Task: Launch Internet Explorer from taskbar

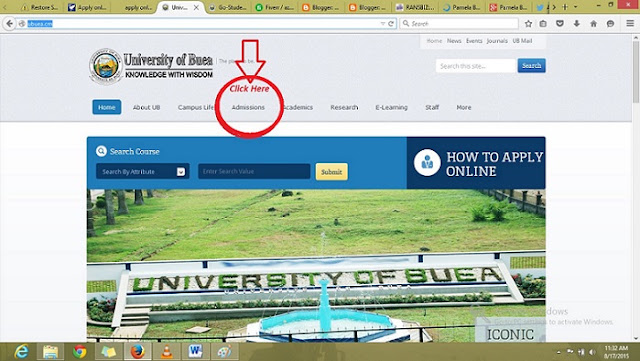Action: [x=21, y=352]
